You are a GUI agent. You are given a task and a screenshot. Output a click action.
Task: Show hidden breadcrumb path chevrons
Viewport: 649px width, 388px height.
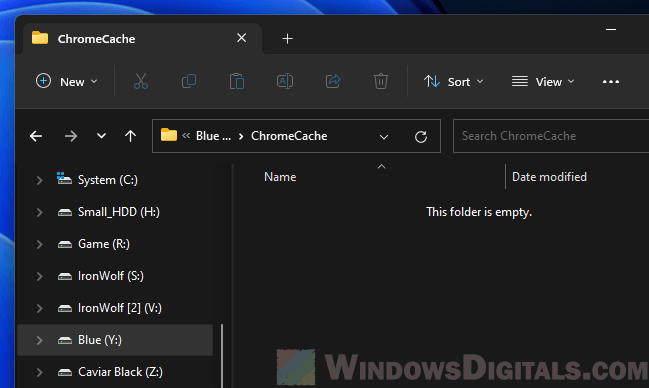click(x=186, y=135)
